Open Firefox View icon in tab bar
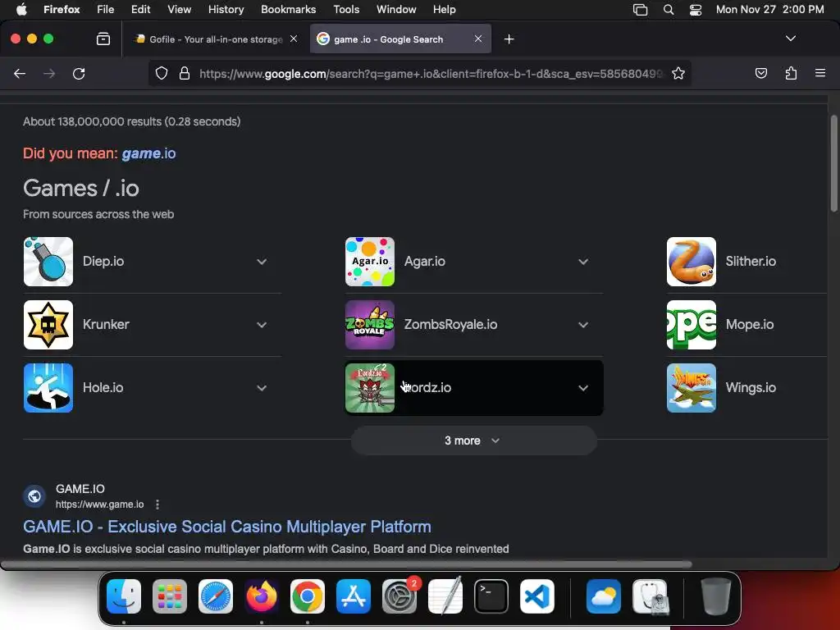The width and height of the screenshot is (840, 630). tap(103, 39)
